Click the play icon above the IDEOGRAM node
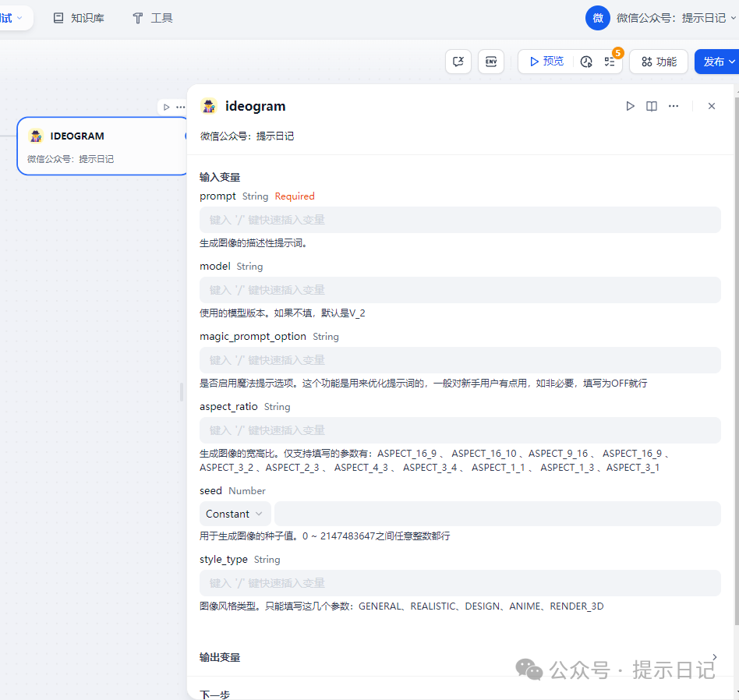The height and width of the screenshot is (700, 739). pyautogui.click(x=166, y=107)
